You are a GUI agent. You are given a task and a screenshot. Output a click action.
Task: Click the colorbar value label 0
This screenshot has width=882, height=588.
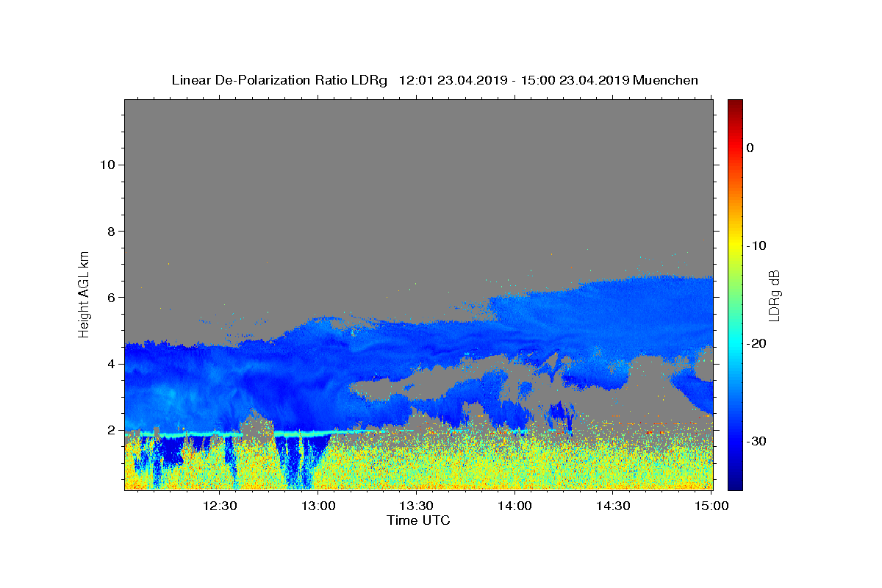tap(750, 148)
